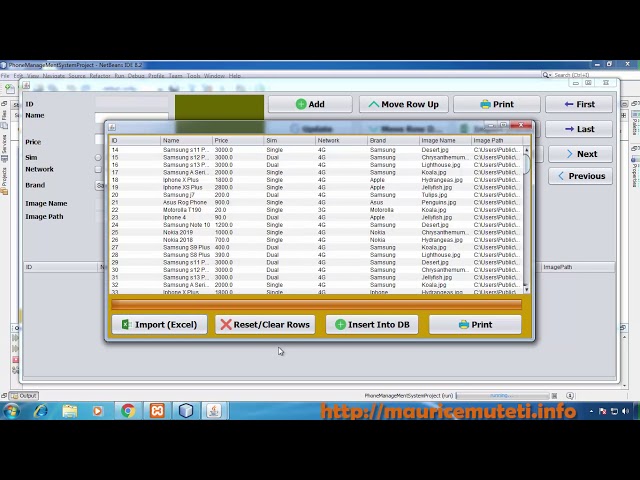Click the Previous record button
The height and width of the screenshot is (480, 640).
pyautogui.click(x=580, y=176)
